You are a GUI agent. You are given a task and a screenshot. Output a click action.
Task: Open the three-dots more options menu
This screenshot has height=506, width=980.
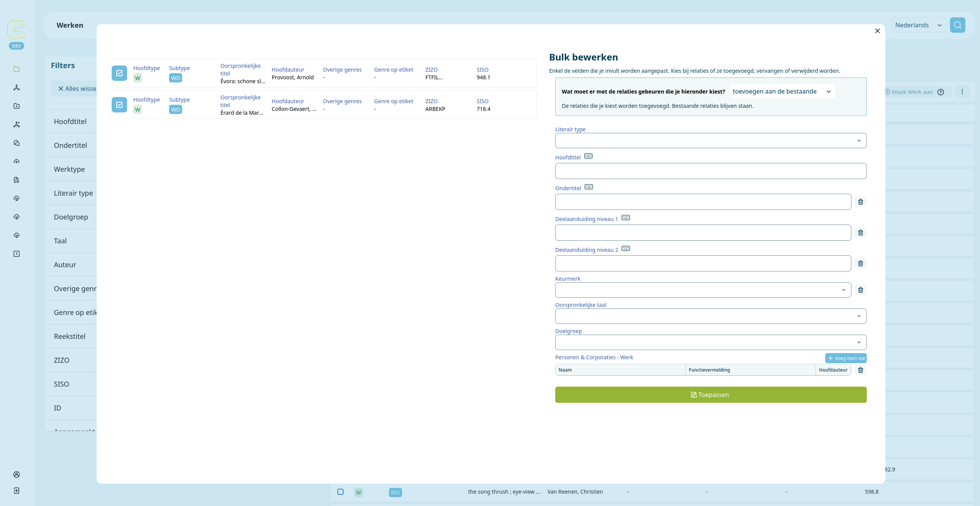[x=962, y=92]
